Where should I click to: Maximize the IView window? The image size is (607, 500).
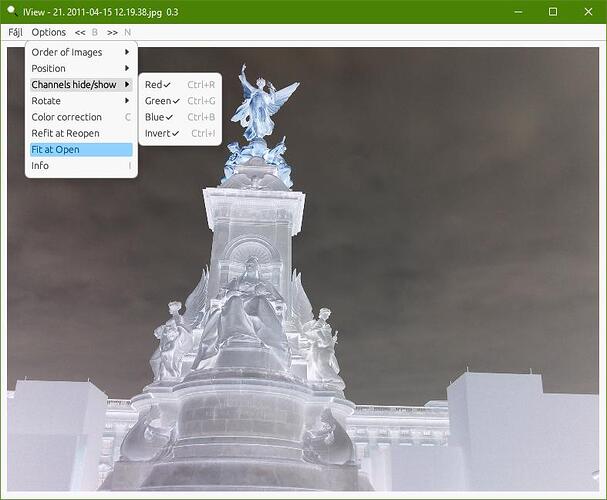[553, 12]
